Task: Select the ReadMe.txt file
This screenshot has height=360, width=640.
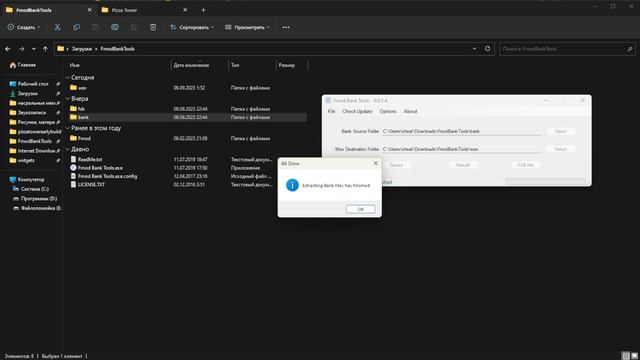Action: click(90, 159)
